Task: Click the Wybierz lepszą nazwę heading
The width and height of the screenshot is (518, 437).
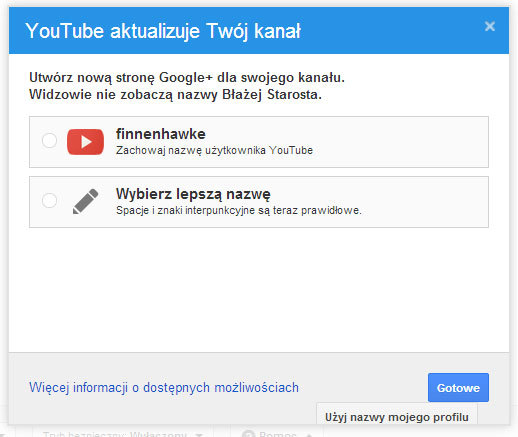Action: (193, 194)
